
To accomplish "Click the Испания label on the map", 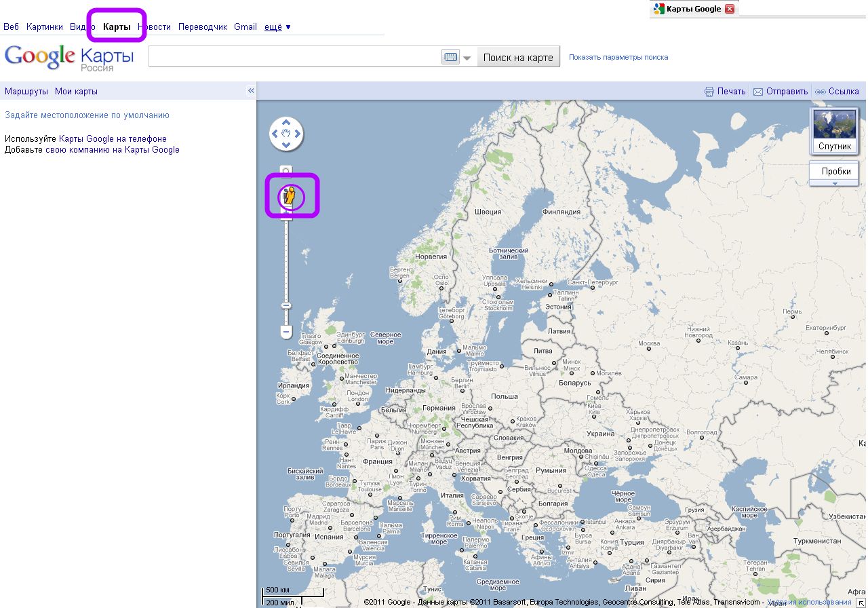I will pyautogui.click(x=329, y=537).
